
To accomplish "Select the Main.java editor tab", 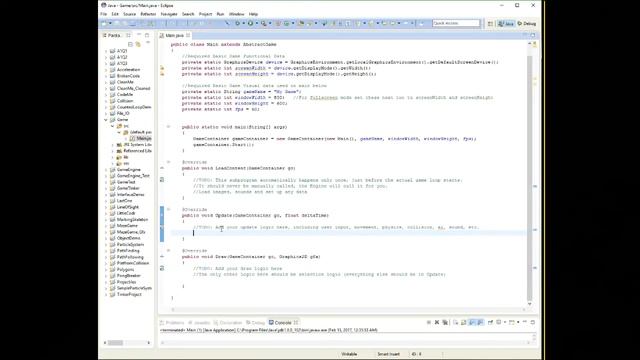I will [x=174, y=36].
